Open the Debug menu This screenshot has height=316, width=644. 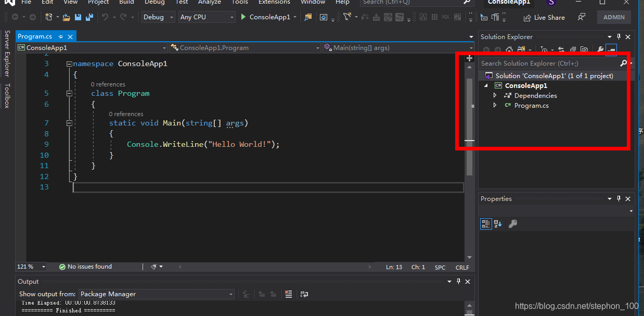(x=154, y=2)
